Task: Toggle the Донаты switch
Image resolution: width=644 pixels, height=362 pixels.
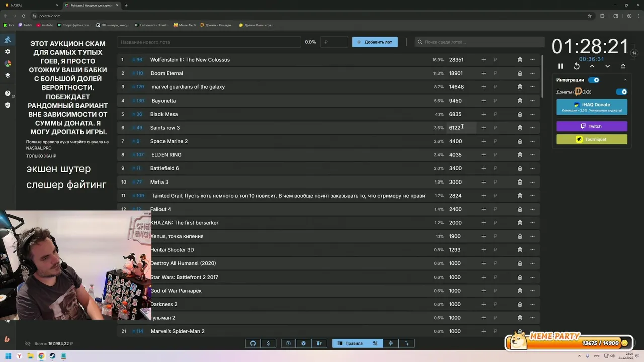Action: tap(622, 92)
